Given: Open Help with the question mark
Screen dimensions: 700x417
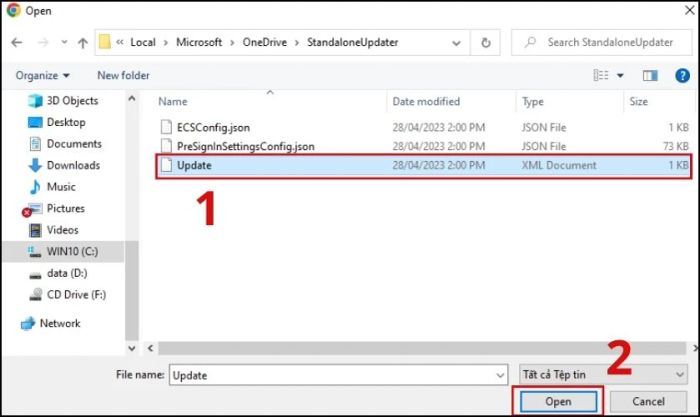Looking at the screenshot, I should click(x=682, y=76).
